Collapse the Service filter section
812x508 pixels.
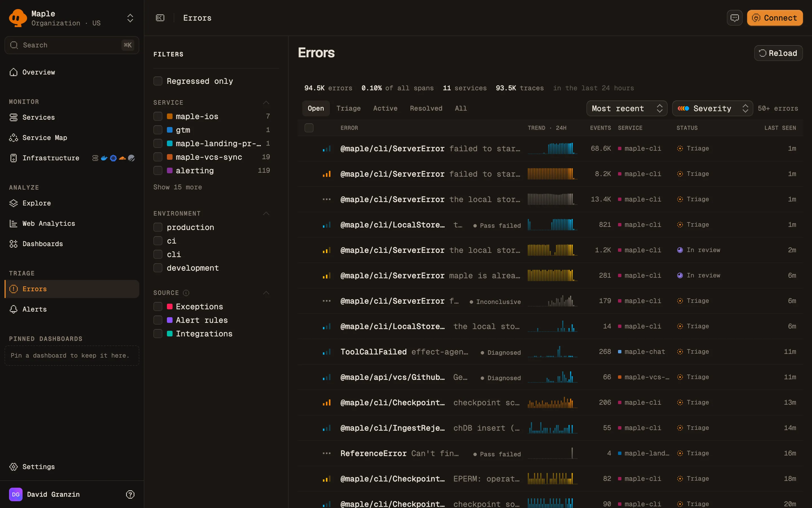click(x=266, y=102)
